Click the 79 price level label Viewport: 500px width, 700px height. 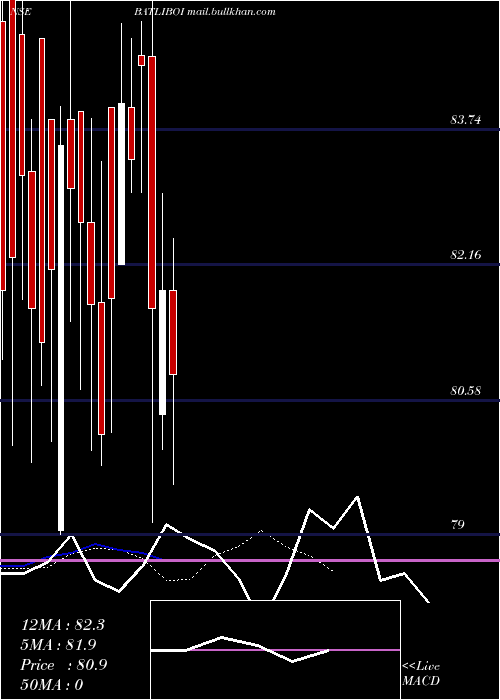coord(458,525)
